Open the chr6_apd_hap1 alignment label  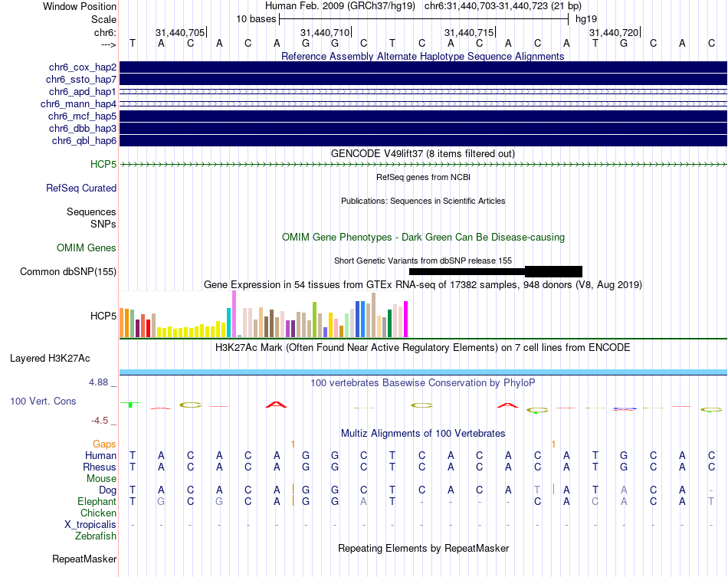point(82,91)
